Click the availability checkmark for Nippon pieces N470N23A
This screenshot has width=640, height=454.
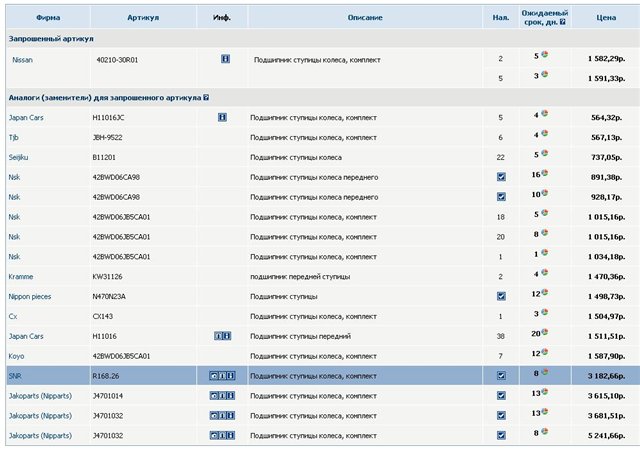click(501, 296)
